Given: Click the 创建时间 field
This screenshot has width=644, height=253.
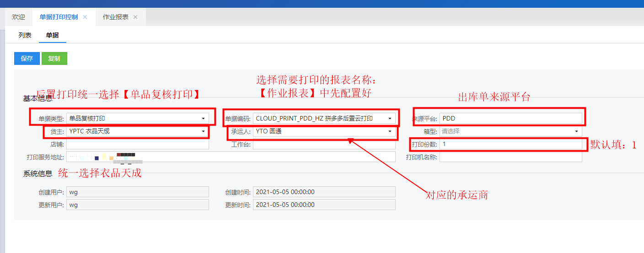Looking at the screenshot, I should pos(324,192).
